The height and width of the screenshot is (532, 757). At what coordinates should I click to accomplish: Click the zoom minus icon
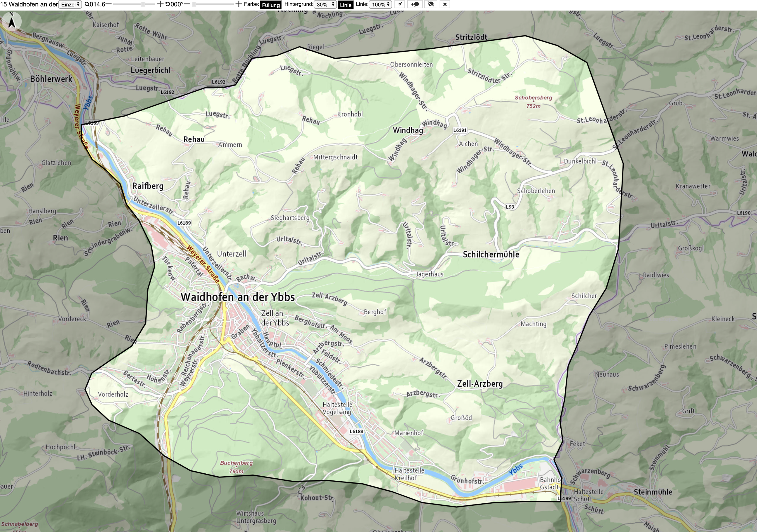point(108,4)
